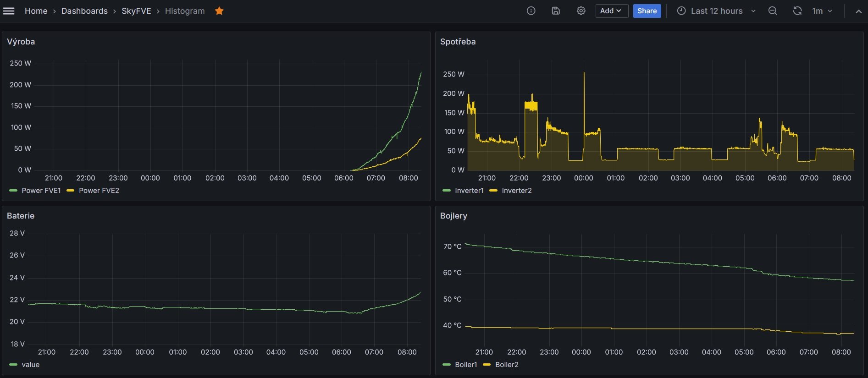The image size is (868, 378).
Task: Toggle Power FVE1 series in legend
Action: pyautogui.click(x=41, y=191)
